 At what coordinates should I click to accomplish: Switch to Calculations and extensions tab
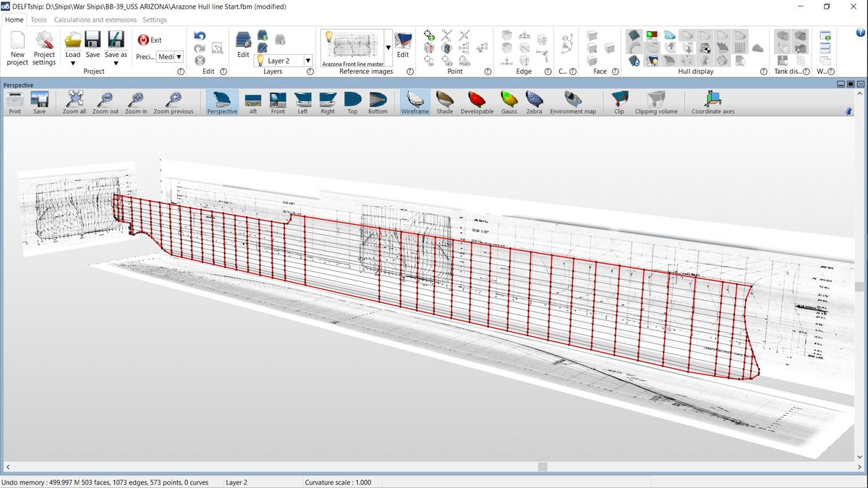click(95, 20)
